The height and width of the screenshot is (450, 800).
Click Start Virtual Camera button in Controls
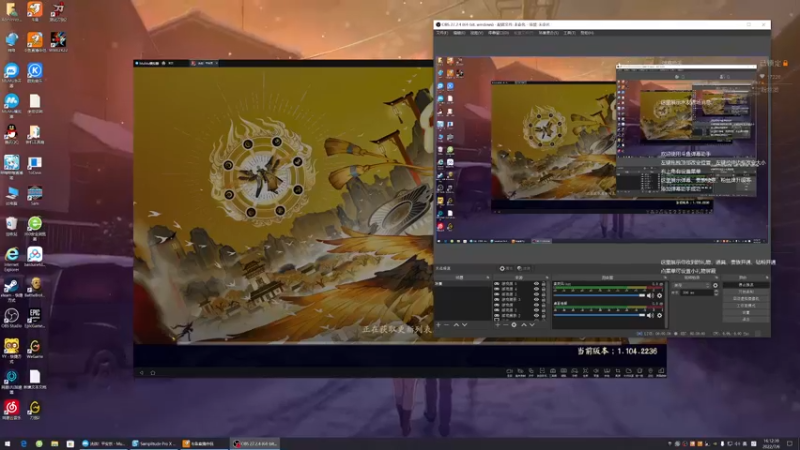pos(746,298)
